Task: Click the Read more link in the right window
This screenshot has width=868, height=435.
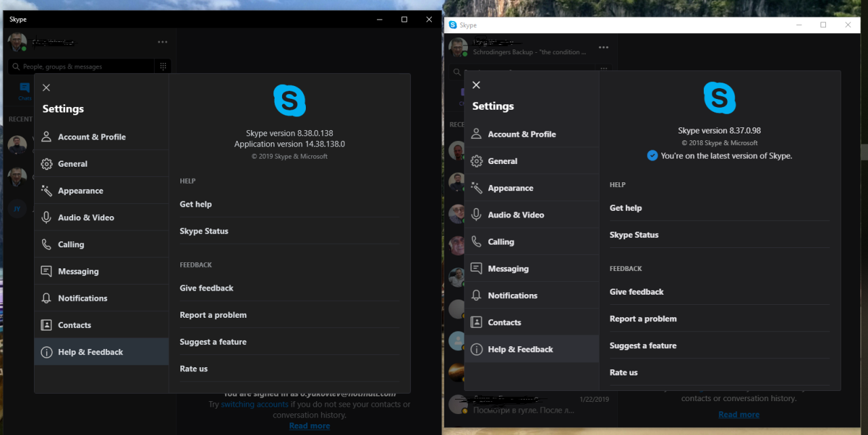Action: 738,415
